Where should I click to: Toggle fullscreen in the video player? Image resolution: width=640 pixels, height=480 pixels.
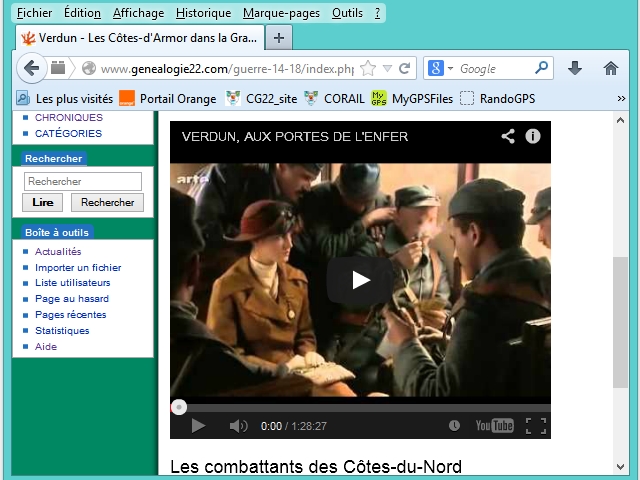click(x=536, y=426)
